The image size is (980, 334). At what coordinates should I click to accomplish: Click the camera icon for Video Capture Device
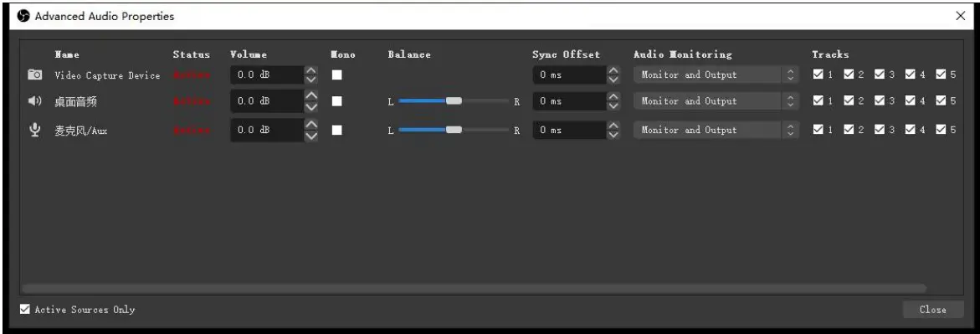pos(35,75)
